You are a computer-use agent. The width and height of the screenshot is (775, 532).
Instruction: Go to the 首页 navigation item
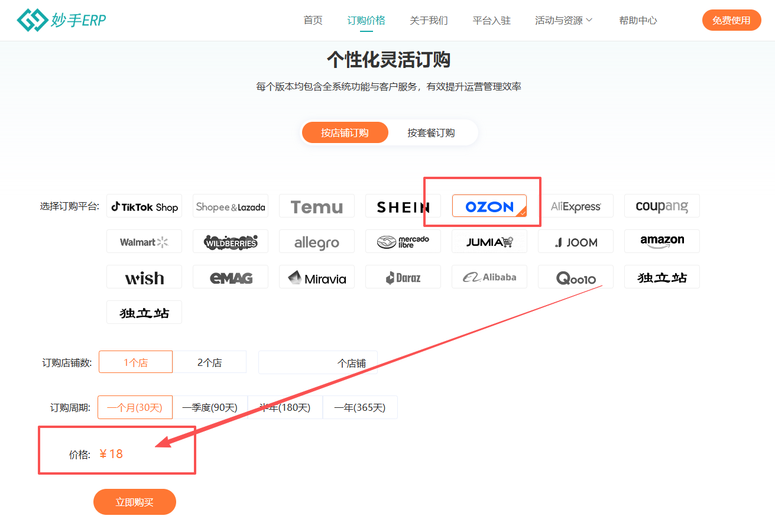[313, 20]
